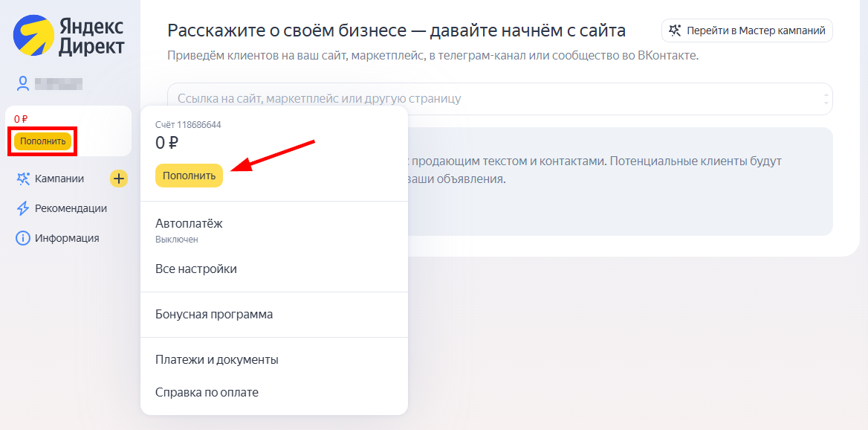Open Все настройки in the popup
Viewport: 868px width, 430px height.
(274, 269)
